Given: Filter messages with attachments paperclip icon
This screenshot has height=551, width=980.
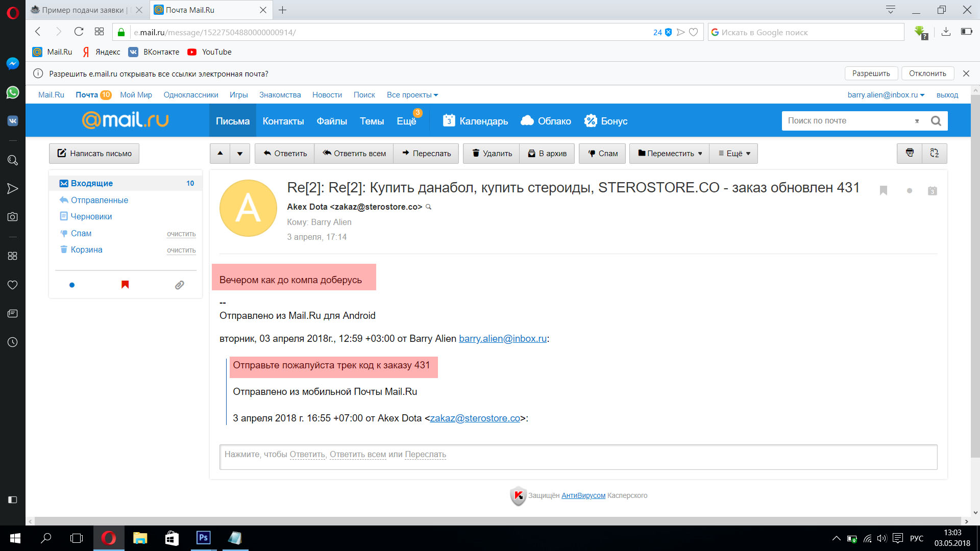Looking at the screenshot, I should point(179,285).
